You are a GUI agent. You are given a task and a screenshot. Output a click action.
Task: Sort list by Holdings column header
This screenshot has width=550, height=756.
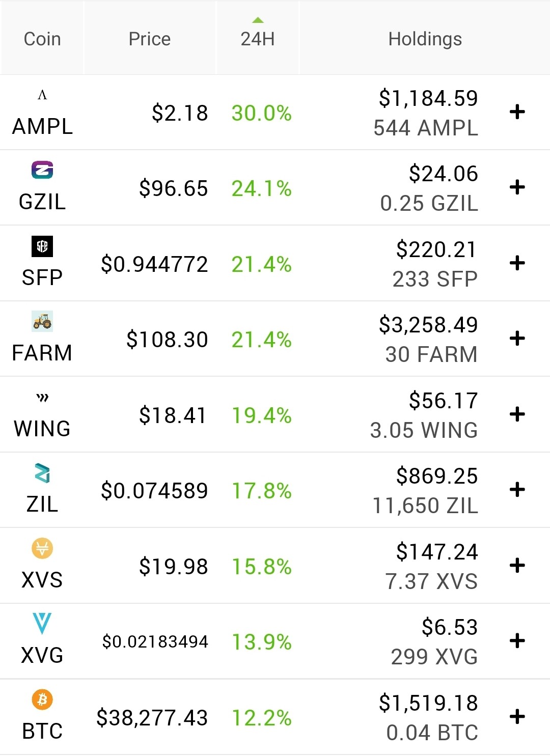pos(425,38)
